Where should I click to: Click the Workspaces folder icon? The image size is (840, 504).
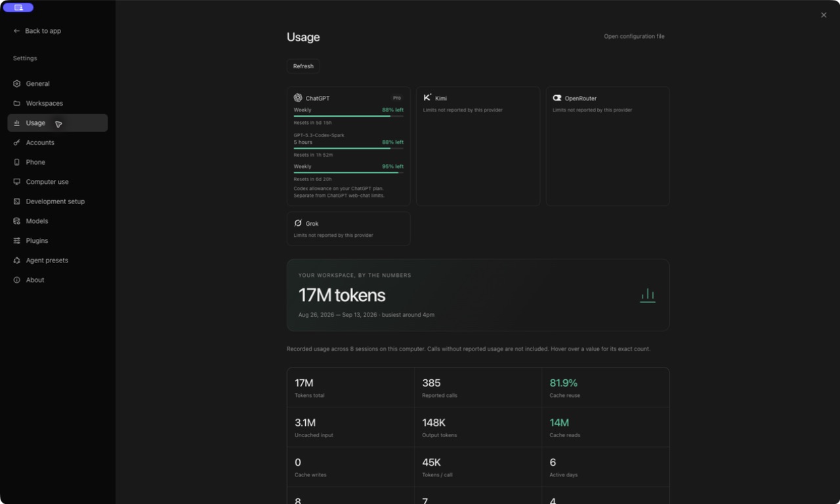coord(17,104)
